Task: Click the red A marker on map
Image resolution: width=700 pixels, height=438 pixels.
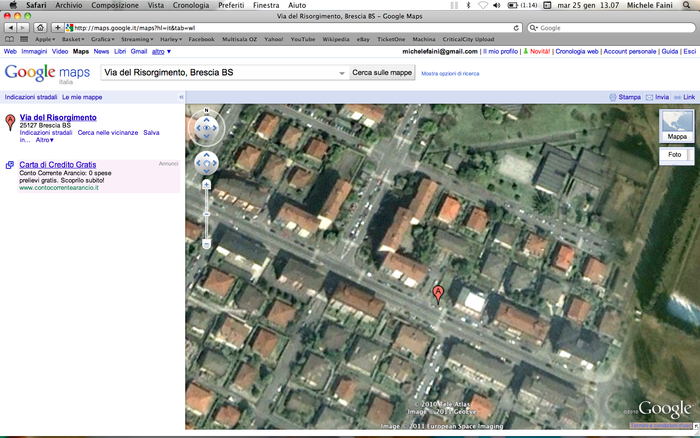Action: coord(438,295)
